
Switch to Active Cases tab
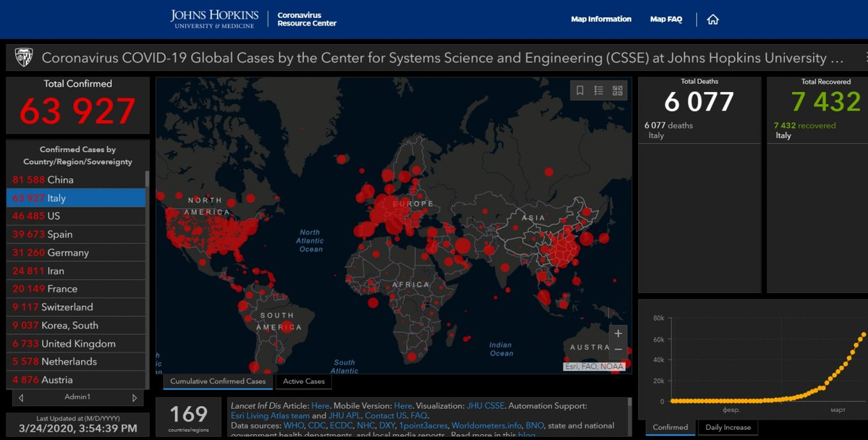coord(304,381)
